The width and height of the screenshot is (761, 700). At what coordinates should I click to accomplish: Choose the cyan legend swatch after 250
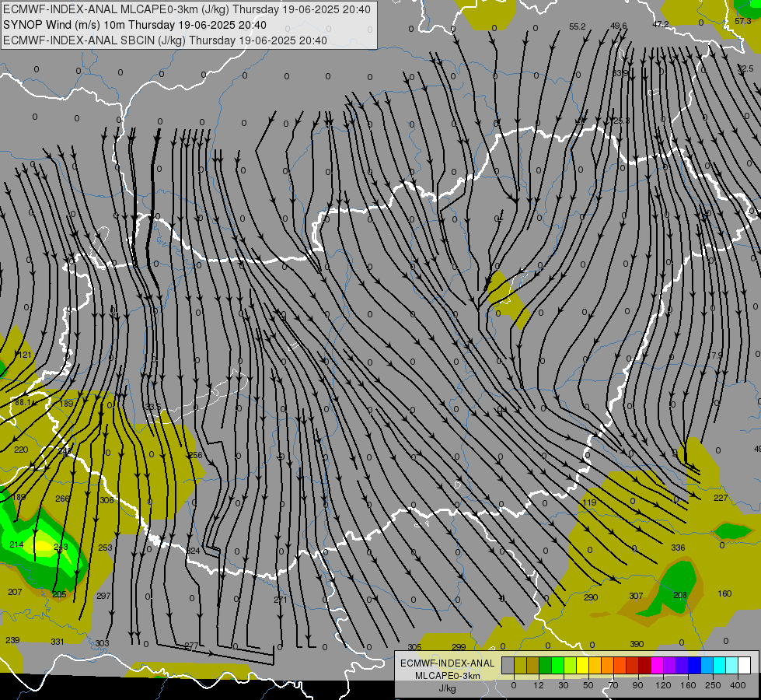pos(719,666)
